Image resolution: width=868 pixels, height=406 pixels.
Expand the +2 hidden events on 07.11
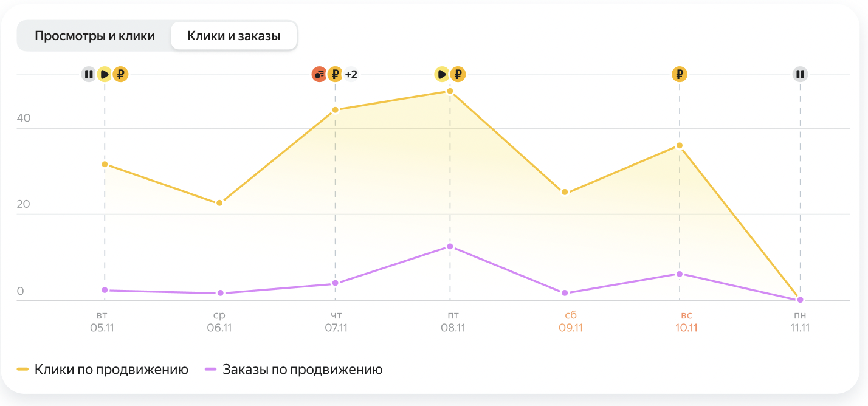(351, 74)
